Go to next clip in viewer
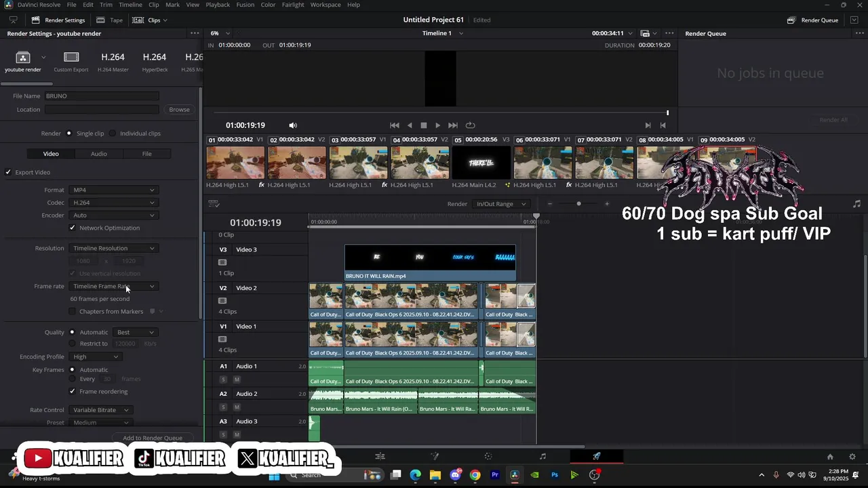Image resolution: width=868 pixels, height=488 pixels. pos(648,125)
